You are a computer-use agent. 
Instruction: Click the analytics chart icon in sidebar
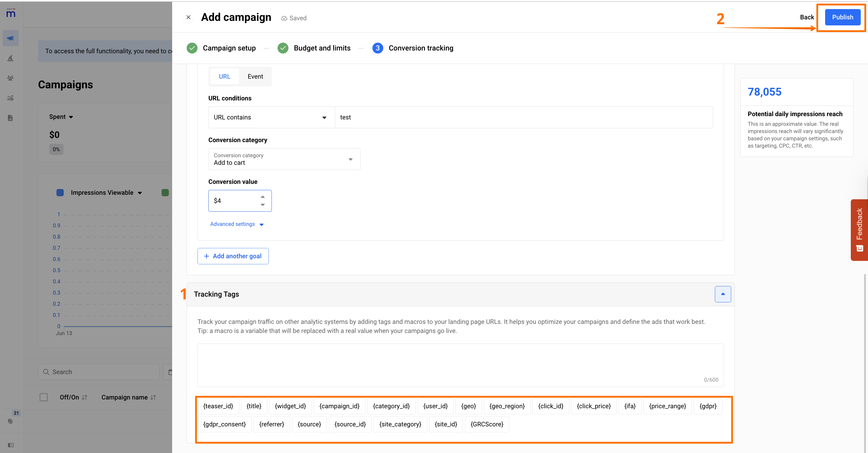[11, 98]
